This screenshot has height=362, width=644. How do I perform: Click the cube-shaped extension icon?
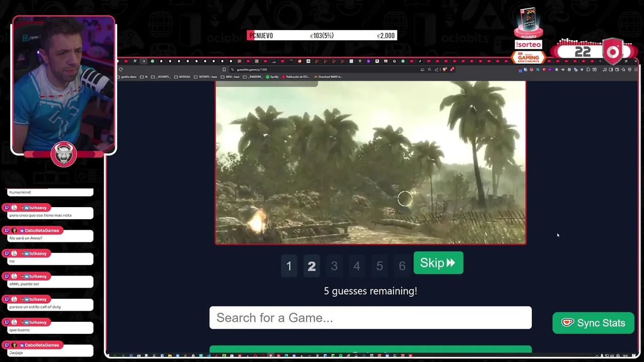[569, 69]
